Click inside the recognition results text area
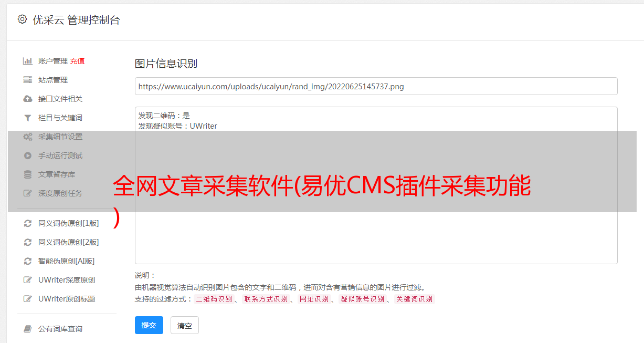The image size is (644, 343). tap(376, 185)
